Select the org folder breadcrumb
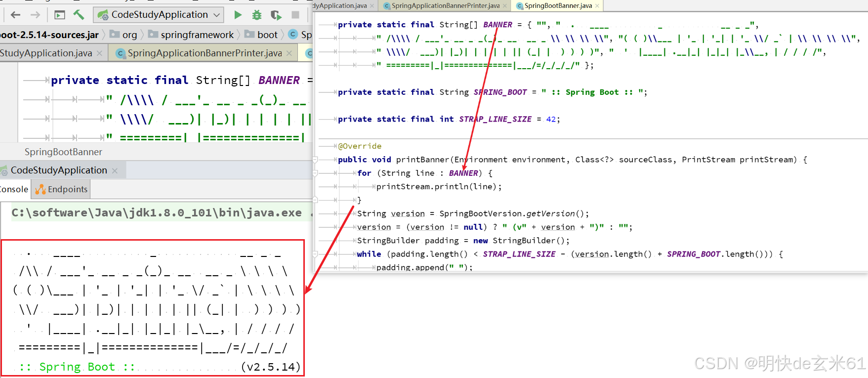The height and width of the screenshot is (378, 868). click(x=124, y=35)
